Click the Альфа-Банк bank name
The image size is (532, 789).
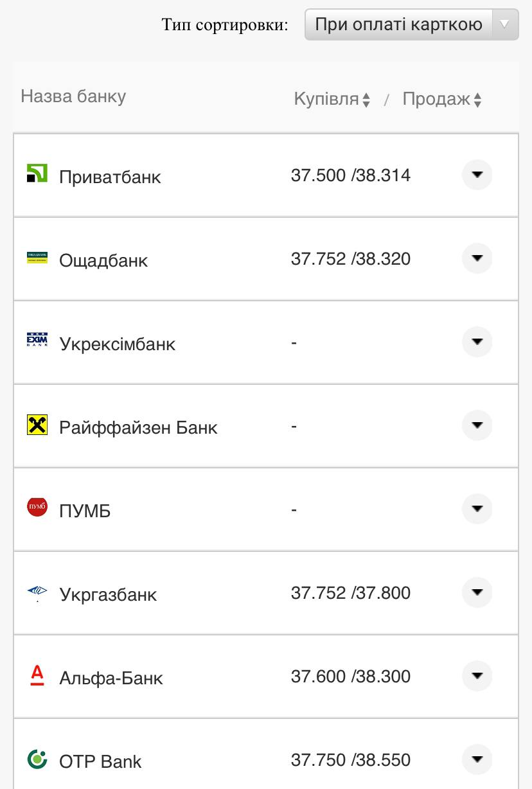tap(111, 678)
